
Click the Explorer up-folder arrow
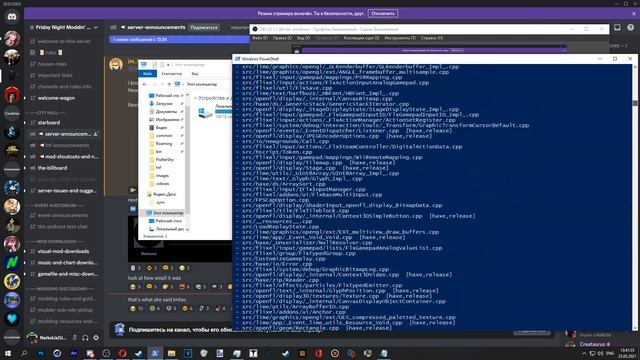[169, 84]
